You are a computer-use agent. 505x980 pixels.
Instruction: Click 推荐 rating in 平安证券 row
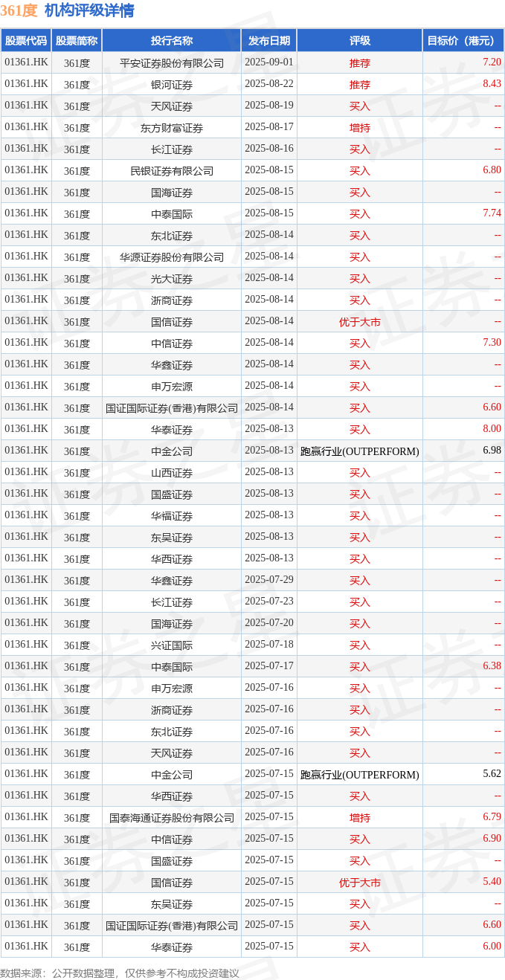click(360, 63)
